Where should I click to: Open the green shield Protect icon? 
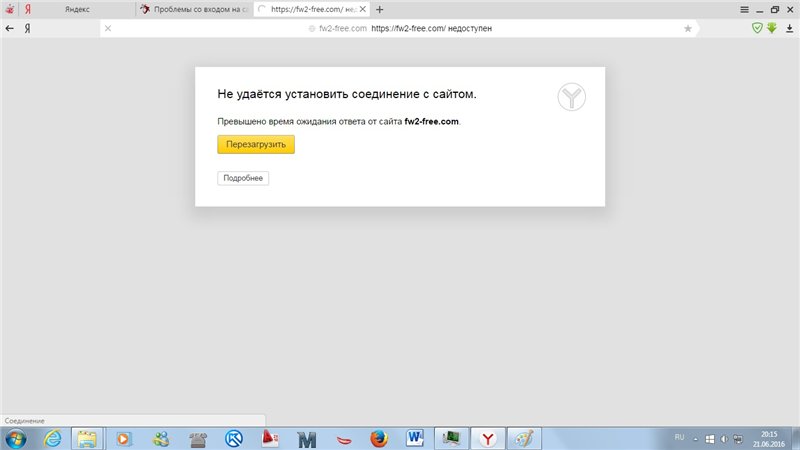[x=757, y=28]
